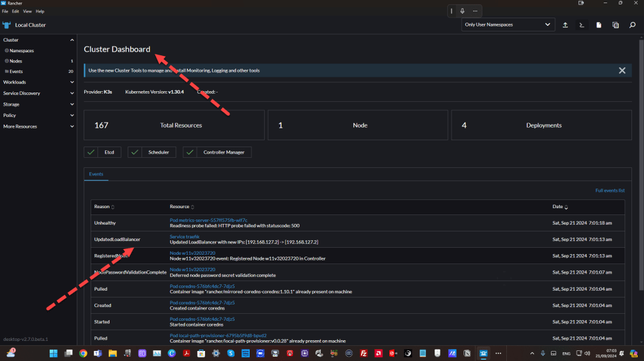The image size is (644, 361).
Task: Click the microphone icon in floating toolbar
Action: pyautogui.click(x=462, y=11)
